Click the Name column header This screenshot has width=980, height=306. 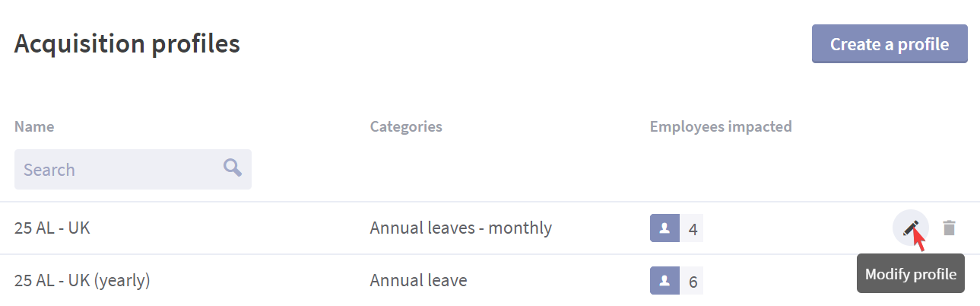pos(34,126)
